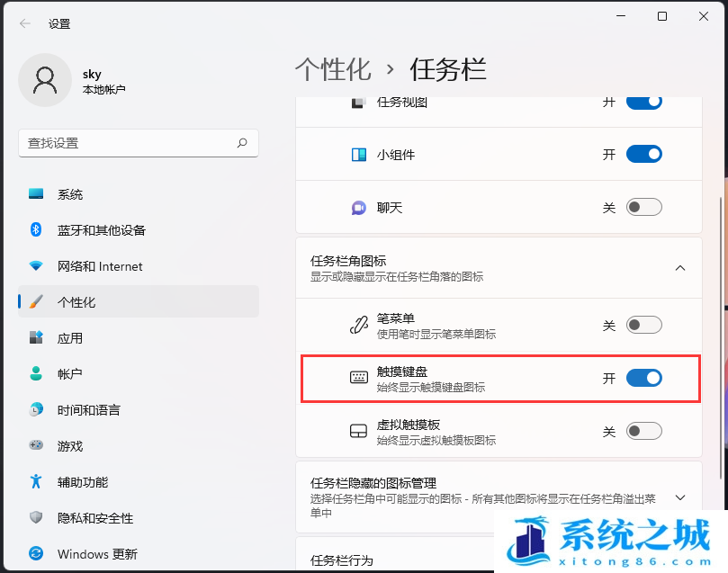This screenshot has width=728, height=573.
Task: Click the clock globe icon for 时间和语言
Action: click(x=36, y=409)
